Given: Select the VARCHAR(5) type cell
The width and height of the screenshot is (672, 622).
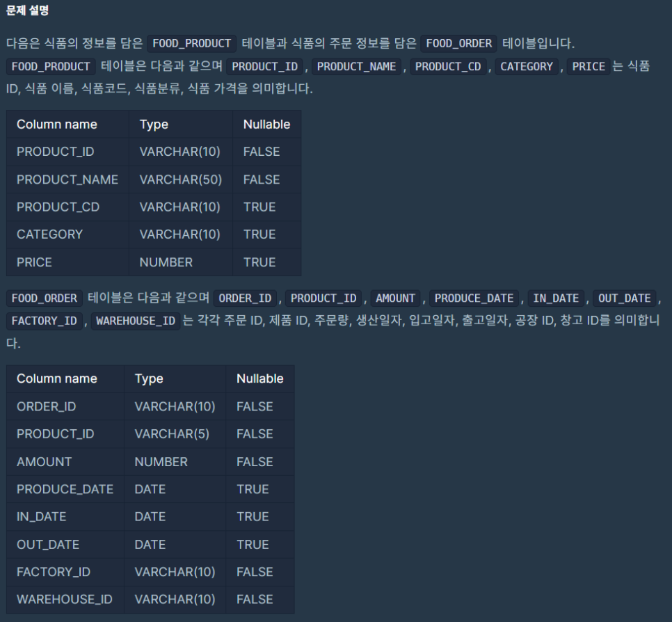Looking at the screenshot, I should pos(175,434).
